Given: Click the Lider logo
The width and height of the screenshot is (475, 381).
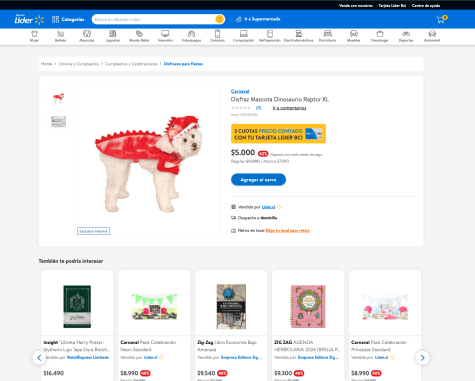Looking at the screenshot, I should [29, 19].
